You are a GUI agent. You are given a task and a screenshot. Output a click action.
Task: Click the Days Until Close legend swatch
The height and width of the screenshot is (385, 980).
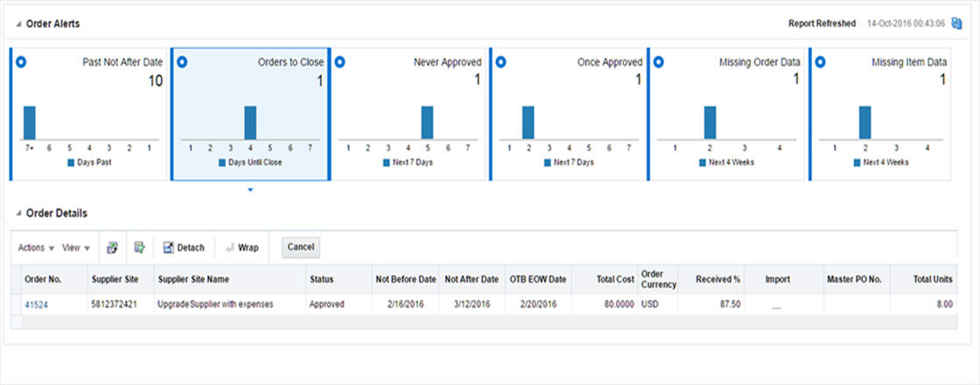(x=222, y=163)
